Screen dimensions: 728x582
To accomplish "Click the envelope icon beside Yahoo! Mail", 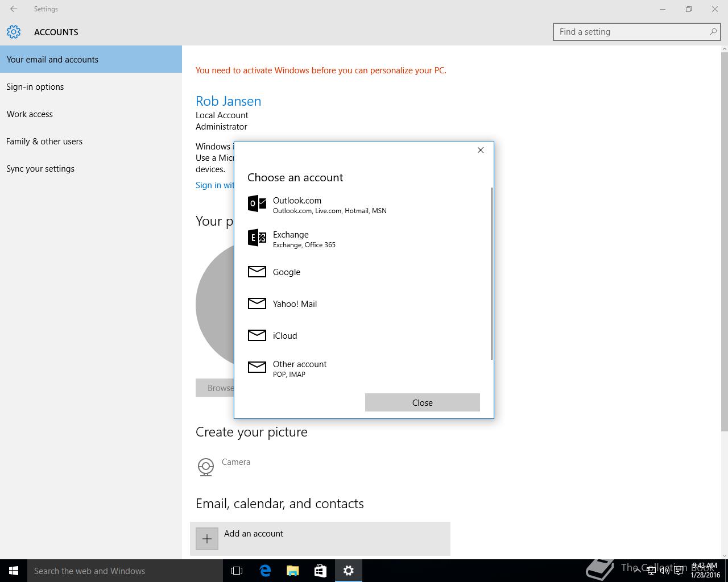I will [x=257, y=304].
